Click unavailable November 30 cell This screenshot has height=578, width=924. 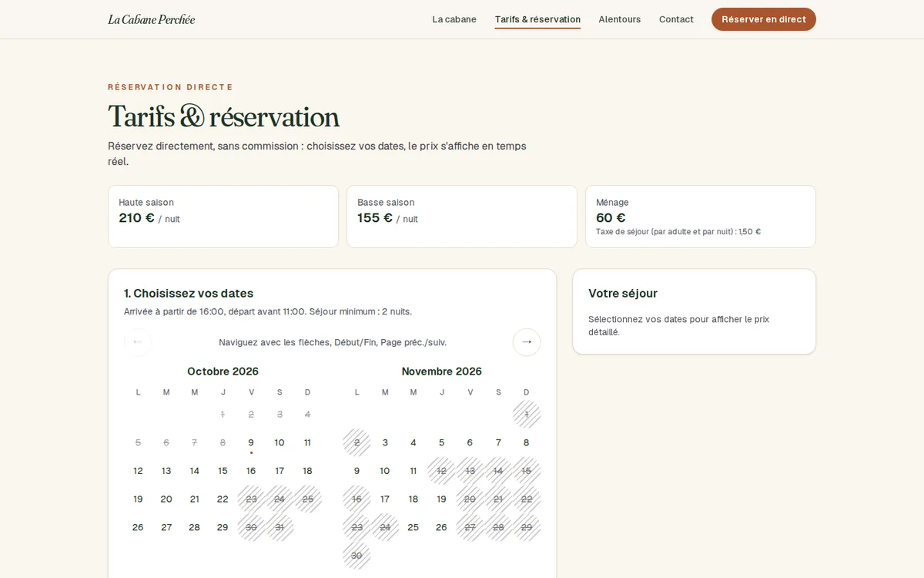tap(357, 556)
